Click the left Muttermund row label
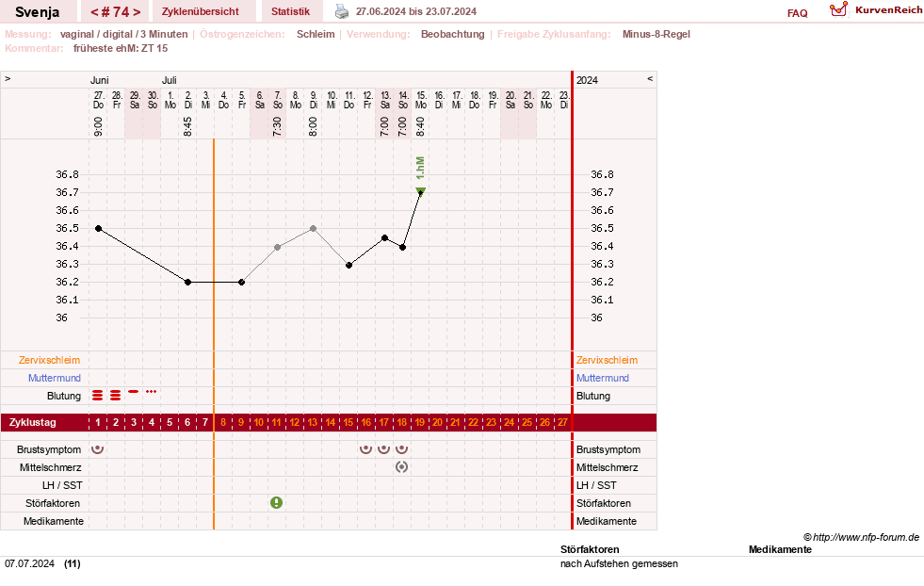Screen dimensions: 924x586 (55, 378)
